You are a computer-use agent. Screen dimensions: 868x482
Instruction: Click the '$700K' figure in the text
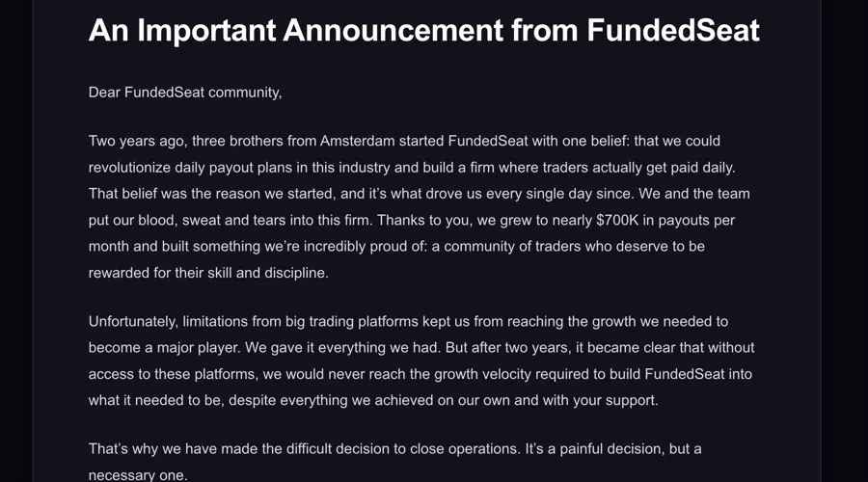pos(617,220)
